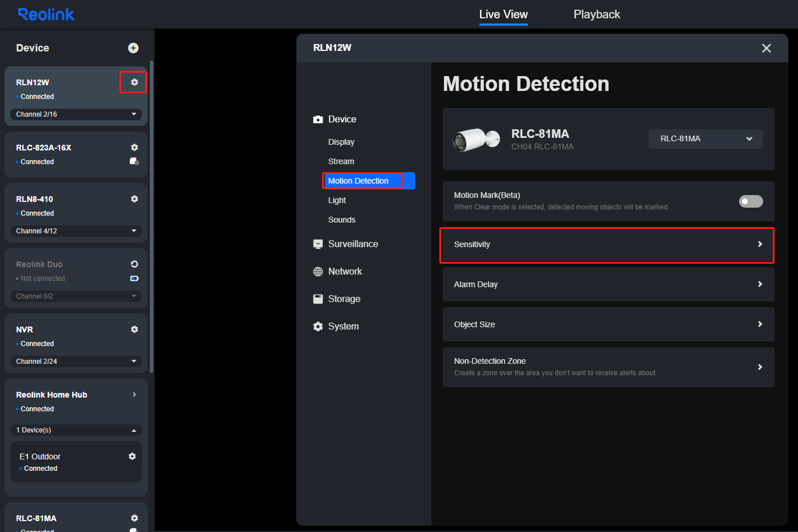Click the Surveillance monitor icon
Viewport: 798px width, 532px height.
(318, 244)
